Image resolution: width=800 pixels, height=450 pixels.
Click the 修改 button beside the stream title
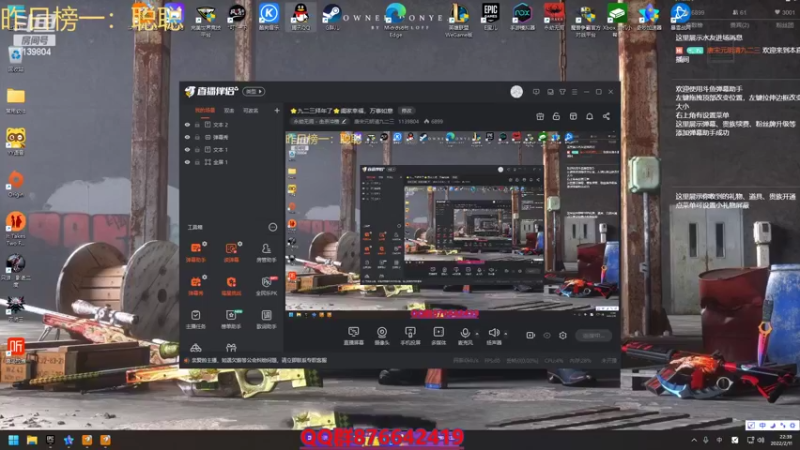click(x=407, y=111)
